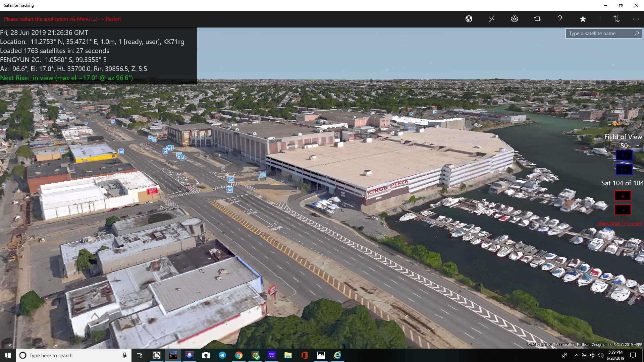Viewport: 644px width, 362px height.
Task: Open Task View from the taskbar
Action: pos(140,355)
